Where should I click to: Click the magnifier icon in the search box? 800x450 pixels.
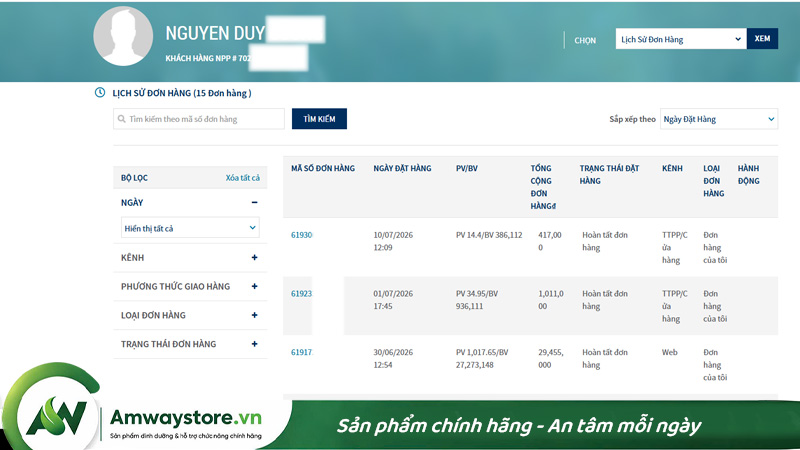coord(121,119)
